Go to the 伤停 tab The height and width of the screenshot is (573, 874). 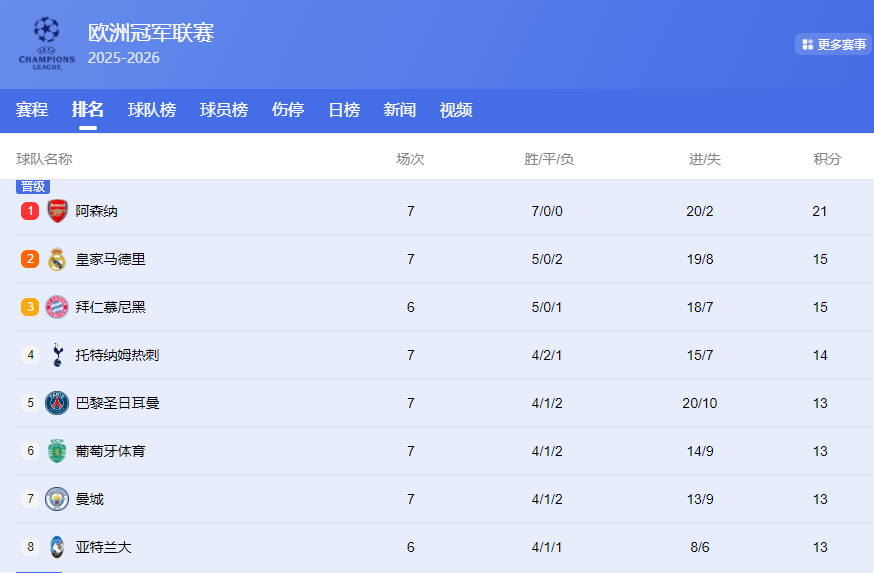coord(288,110)
